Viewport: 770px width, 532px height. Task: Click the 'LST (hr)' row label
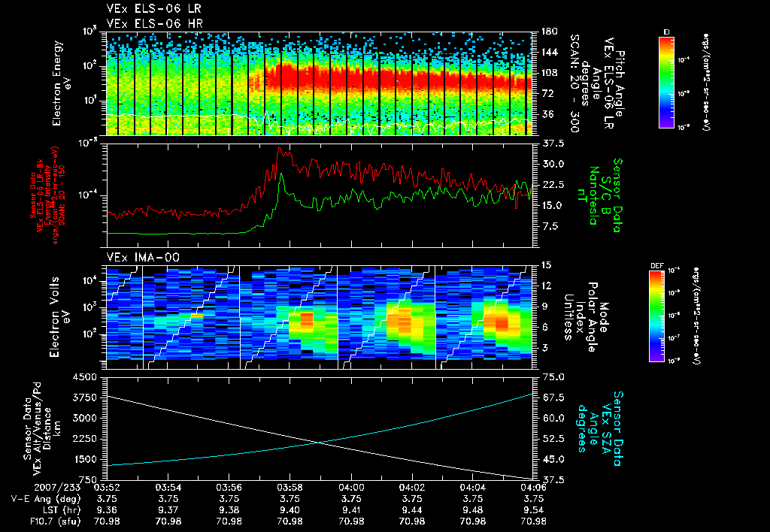(x=61, y=510)
